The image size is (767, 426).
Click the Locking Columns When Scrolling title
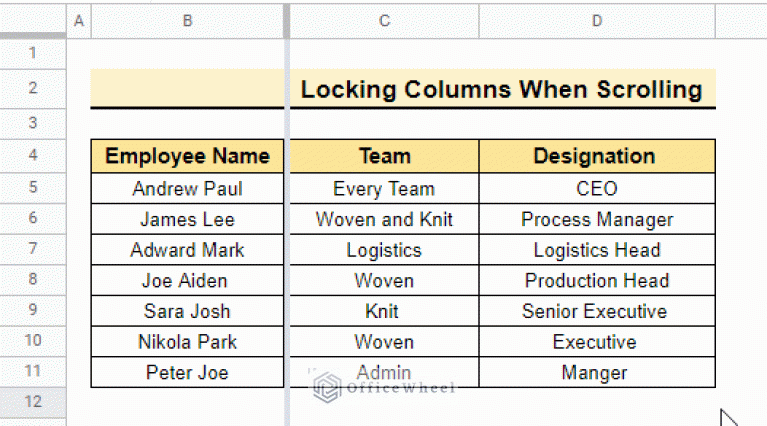point(501,90)
